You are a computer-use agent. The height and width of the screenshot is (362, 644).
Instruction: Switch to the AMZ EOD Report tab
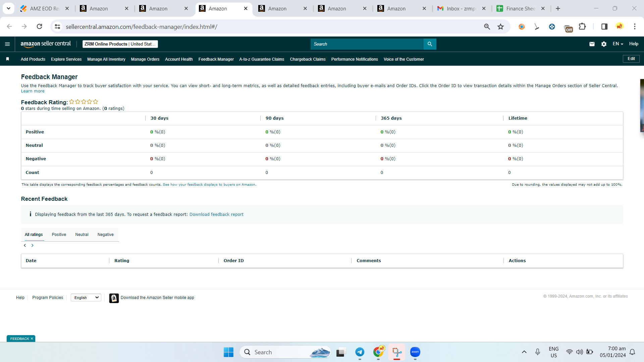45,9
